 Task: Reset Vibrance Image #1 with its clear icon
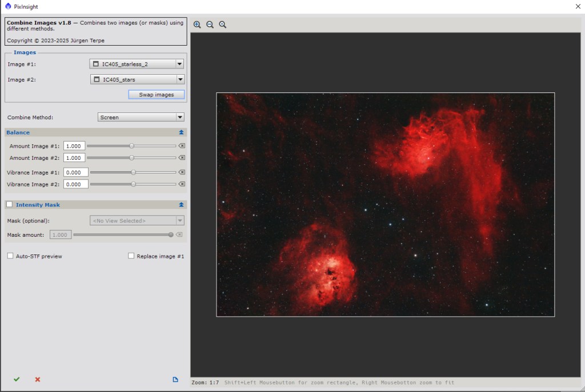click(182, 172)
